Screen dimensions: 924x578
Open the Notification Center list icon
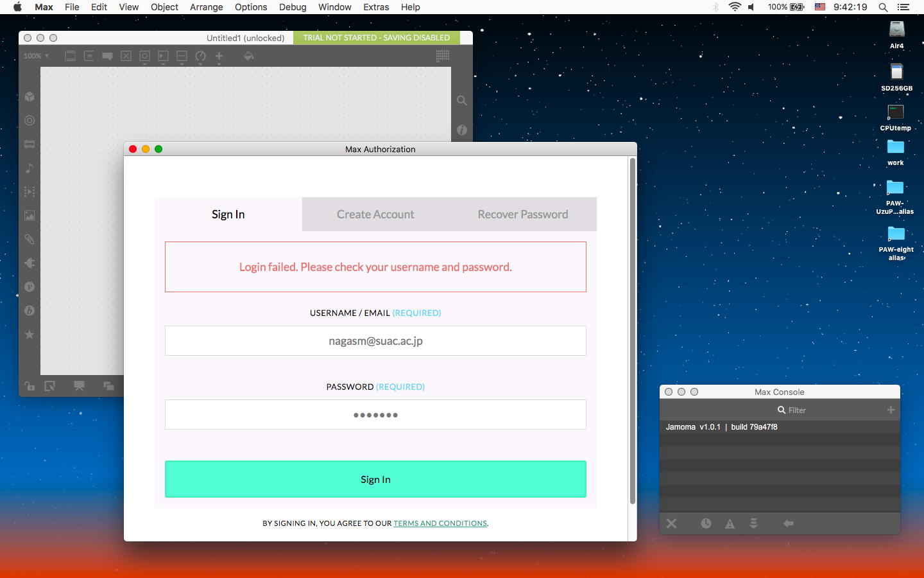coord(903,7)
